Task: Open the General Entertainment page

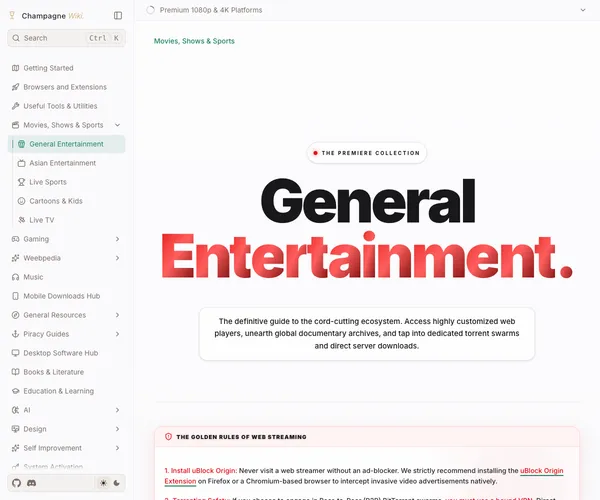Action: pos(67,144)
